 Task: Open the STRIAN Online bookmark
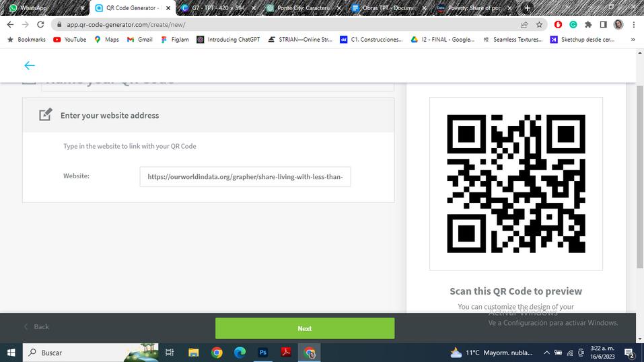click(x=300, y=40)
